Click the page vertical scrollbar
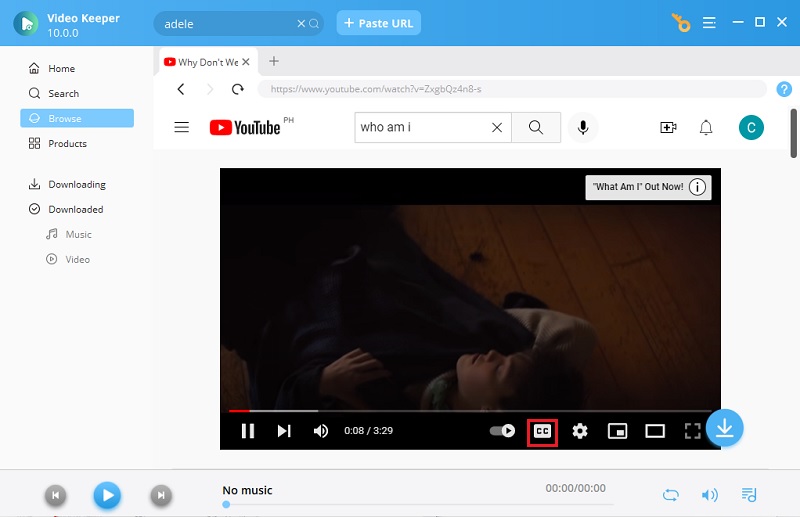Image resolution: width=800 pixels, height=517 pixels. coord(793,134)
